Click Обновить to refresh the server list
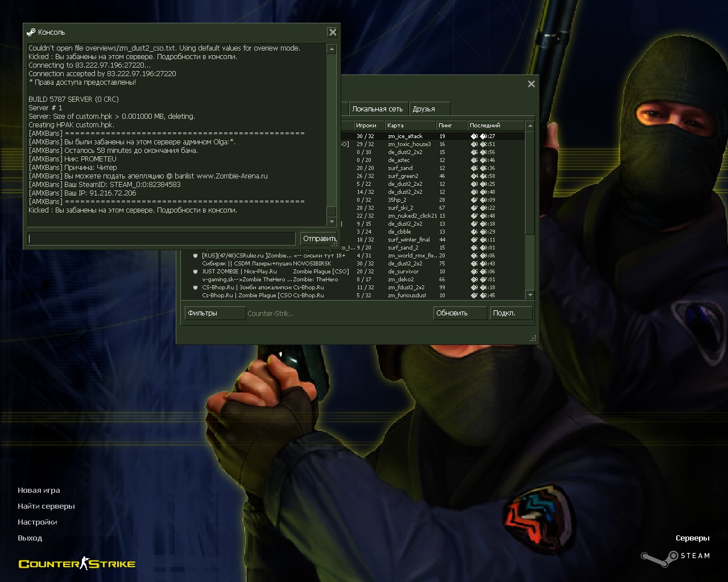 point(460,313)
